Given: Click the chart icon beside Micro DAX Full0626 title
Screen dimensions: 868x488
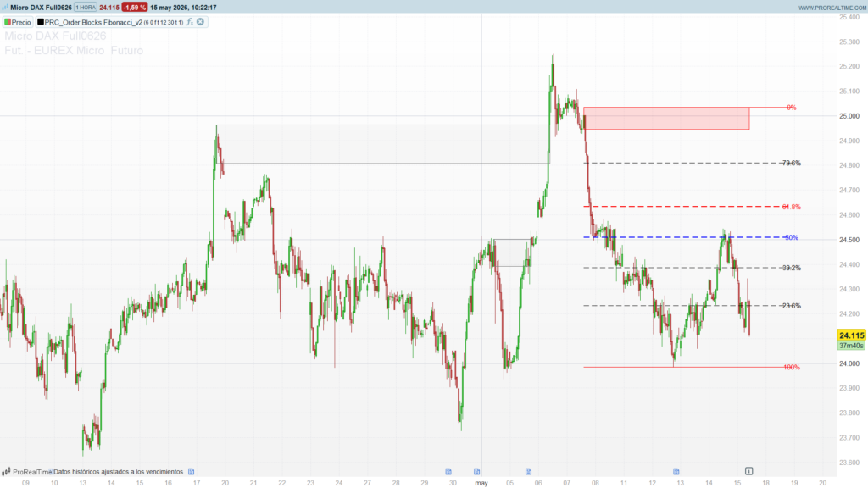Looking at the screenshot, I should point(5,8).
